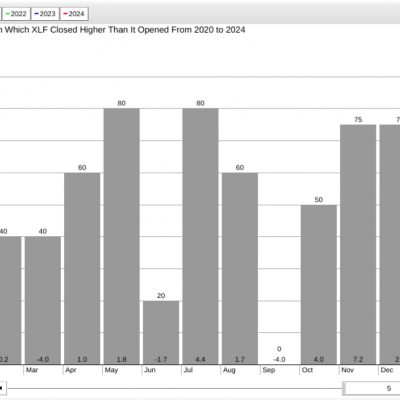Click the chart title text about XLF

123,30
